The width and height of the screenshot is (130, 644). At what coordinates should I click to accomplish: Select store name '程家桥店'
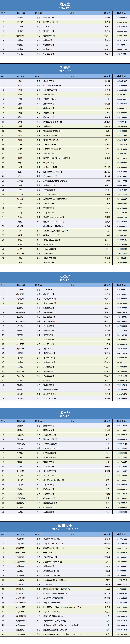(x=20, y=36)
